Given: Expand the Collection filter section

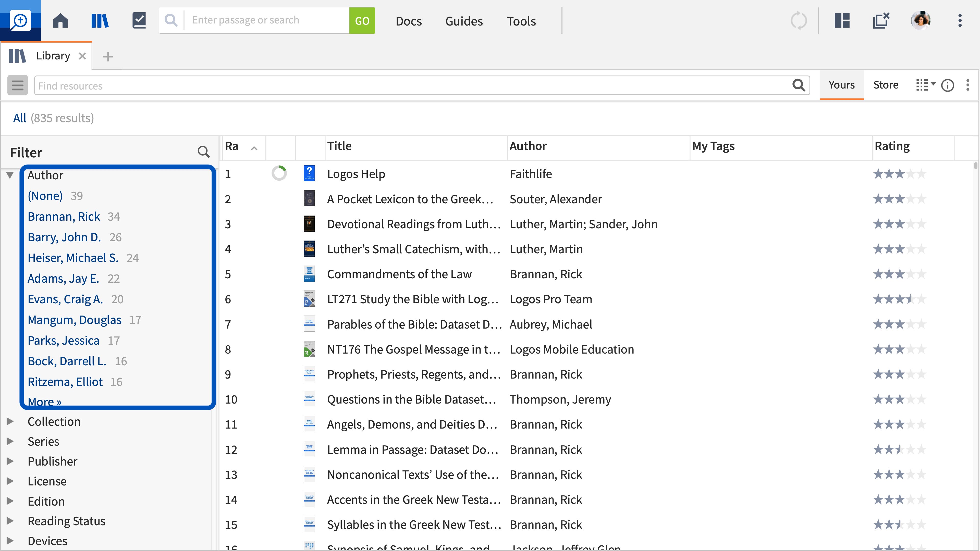Looking at the screenshot, I should [10, 421].
